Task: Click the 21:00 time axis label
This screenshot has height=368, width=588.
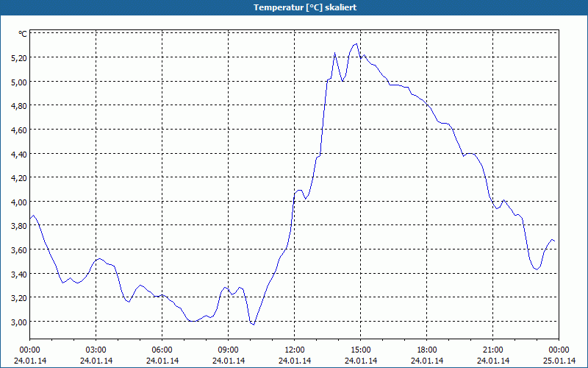Action: 492,350
